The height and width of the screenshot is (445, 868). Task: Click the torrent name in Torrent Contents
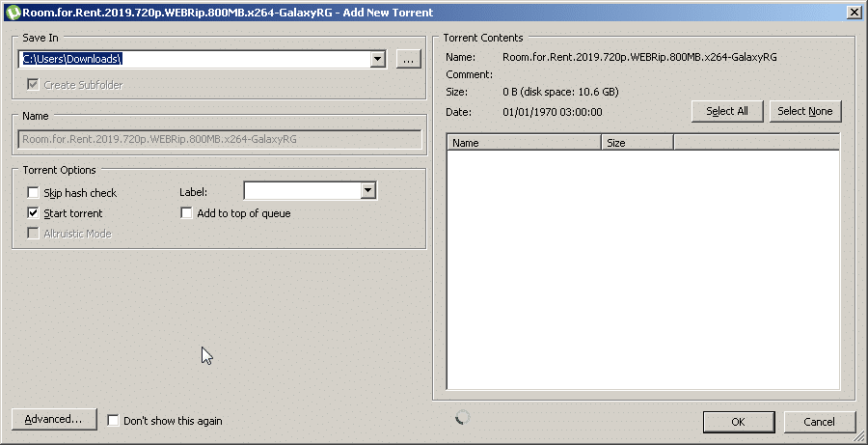pos(639,57)
